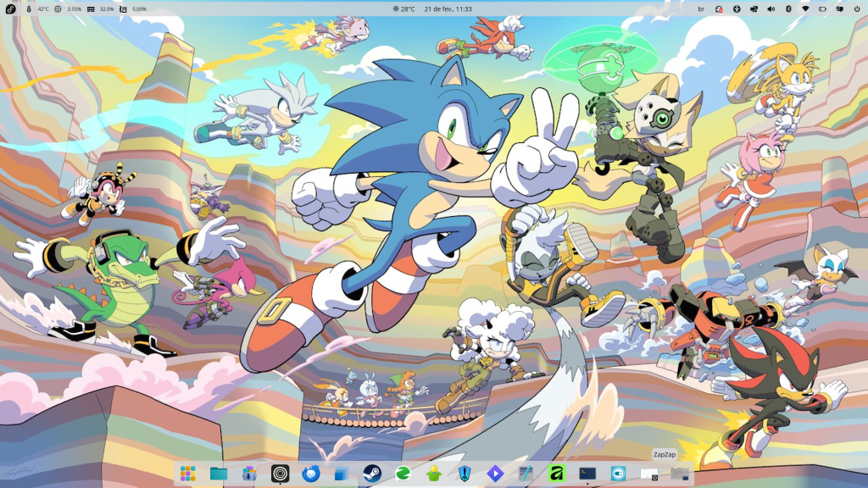Open the green swirl browser icon

point(403,474)
